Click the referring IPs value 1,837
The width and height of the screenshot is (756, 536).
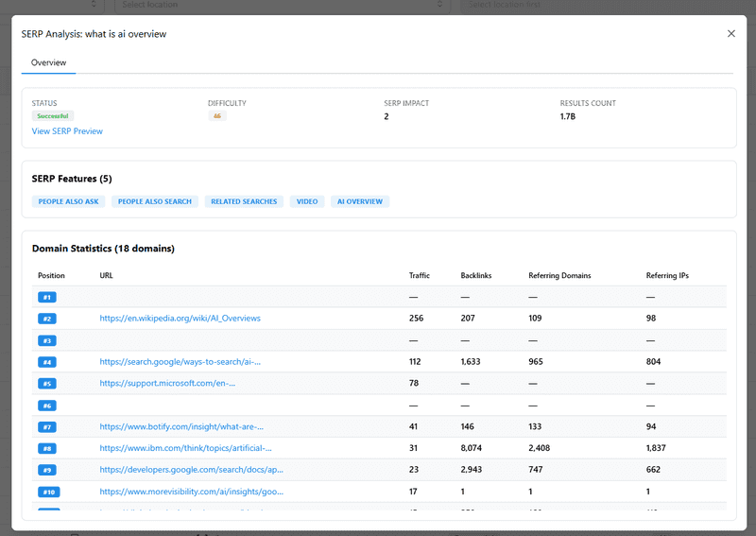click(656, 448)
